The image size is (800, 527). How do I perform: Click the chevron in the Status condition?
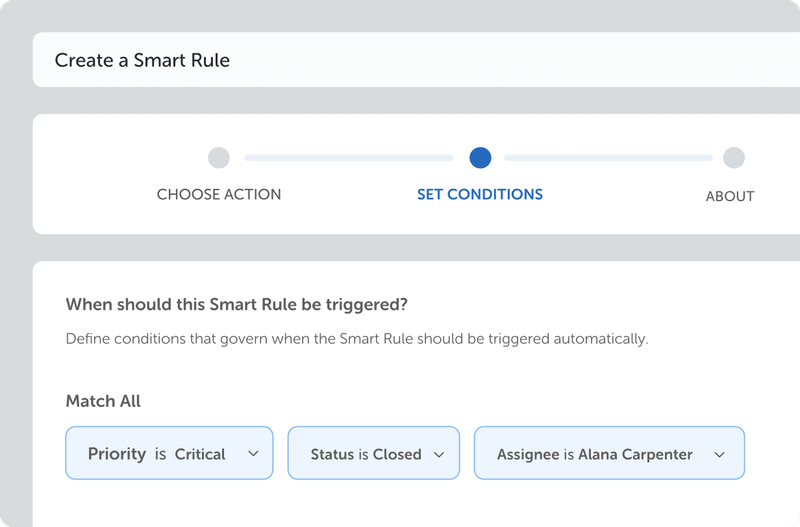pos(439,454)
